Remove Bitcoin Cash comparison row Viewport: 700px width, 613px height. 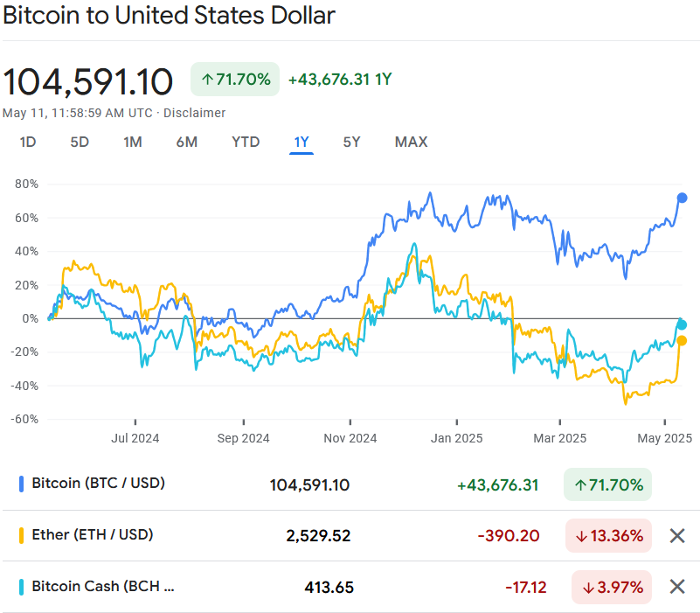click(x=677, y=587)
